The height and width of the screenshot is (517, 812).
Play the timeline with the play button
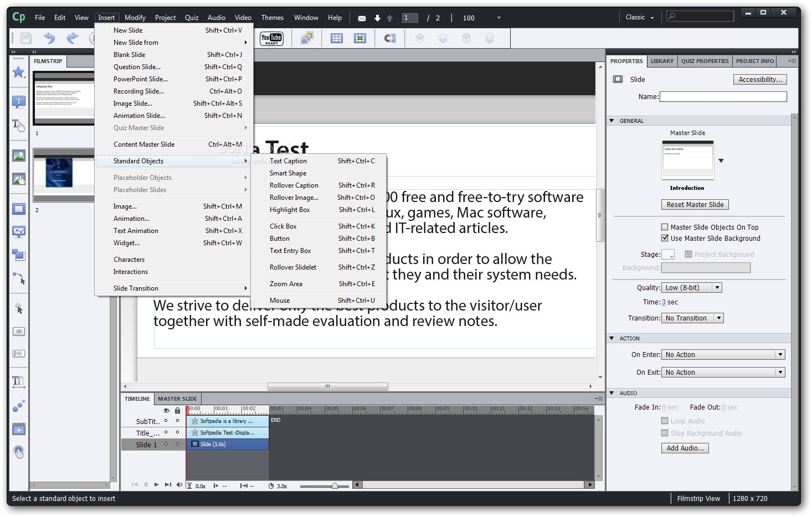point(157,485)
